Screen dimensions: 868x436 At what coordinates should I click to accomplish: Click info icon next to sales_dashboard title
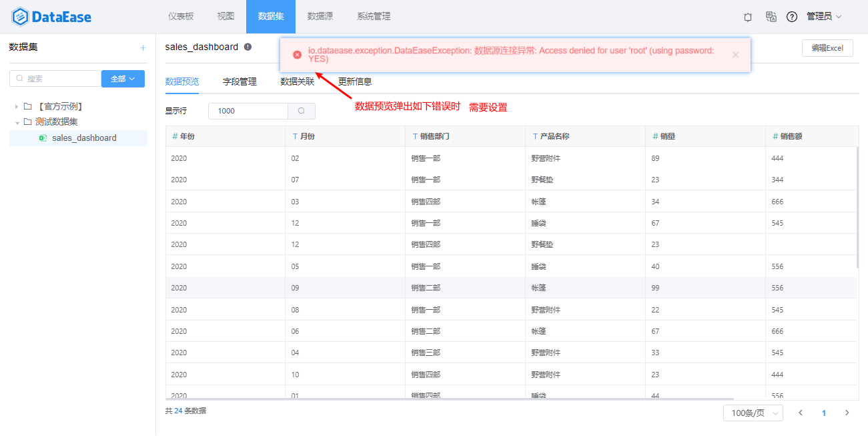[x=248, y=47]
